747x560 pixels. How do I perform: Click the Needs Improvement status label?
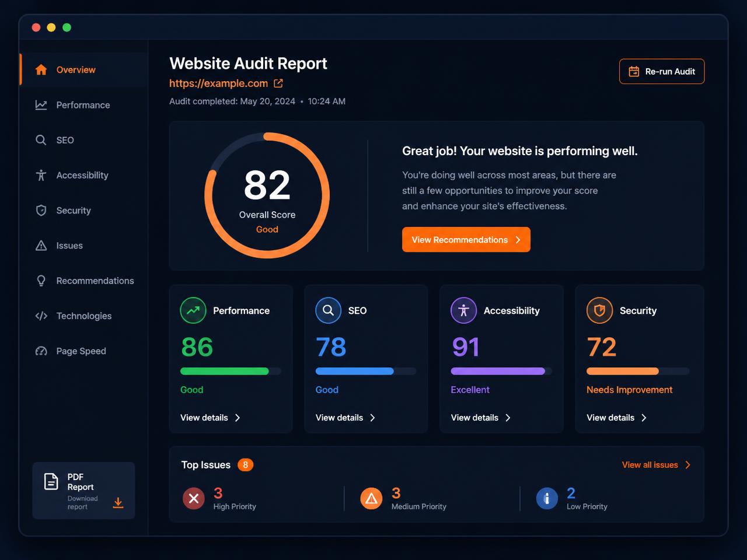pos(630,390)
